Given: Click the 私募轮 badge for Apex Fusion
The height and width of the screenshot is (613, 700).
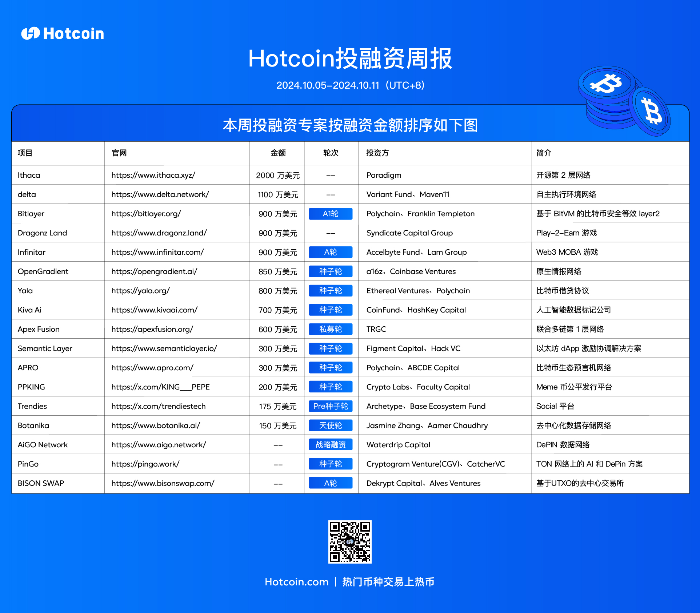Looking at the screenshot, I should [x=331, y=329].
